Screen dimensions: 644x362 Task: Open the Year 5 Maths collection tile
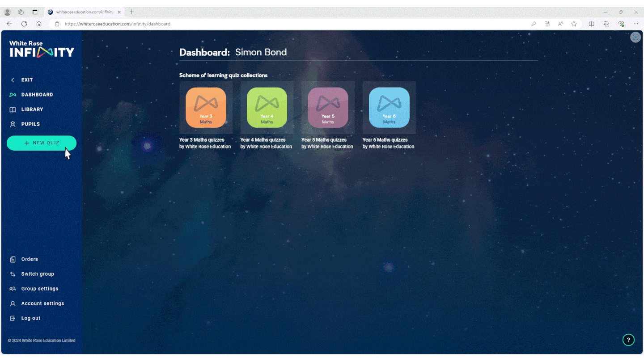coord(328,108)
